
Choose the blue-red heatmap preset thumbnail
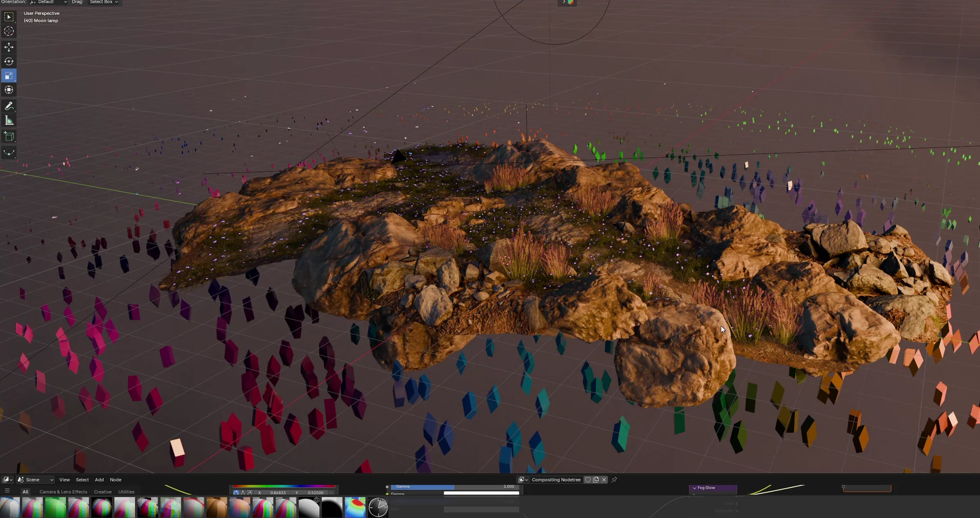tap(355, 508)
